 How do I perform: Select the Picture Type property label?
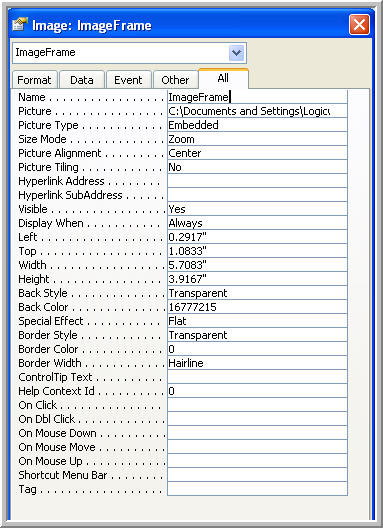click(48, 125)
